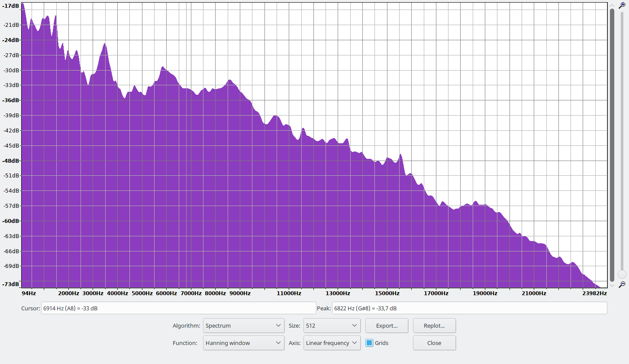Image resolution: width=629 pixels, height=364 pixels.
Task: Click the Replot... button
Action: tap(434, 325)
